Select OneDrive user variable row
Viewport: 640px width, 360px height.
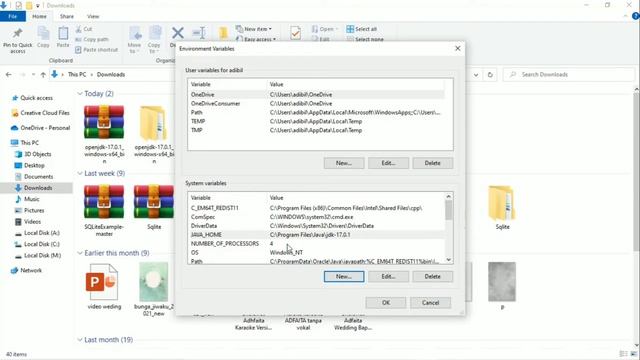pyautogui.click(x=316, y=95)
